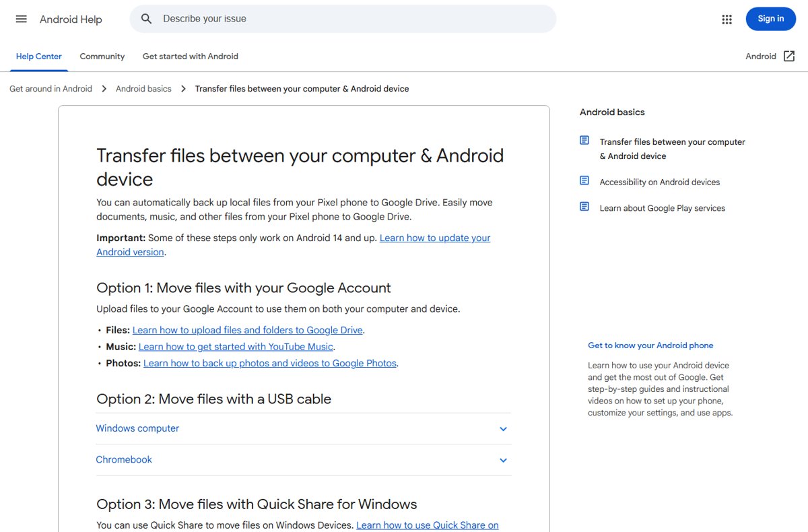Open Get started with Android tab

pos(191,57)
